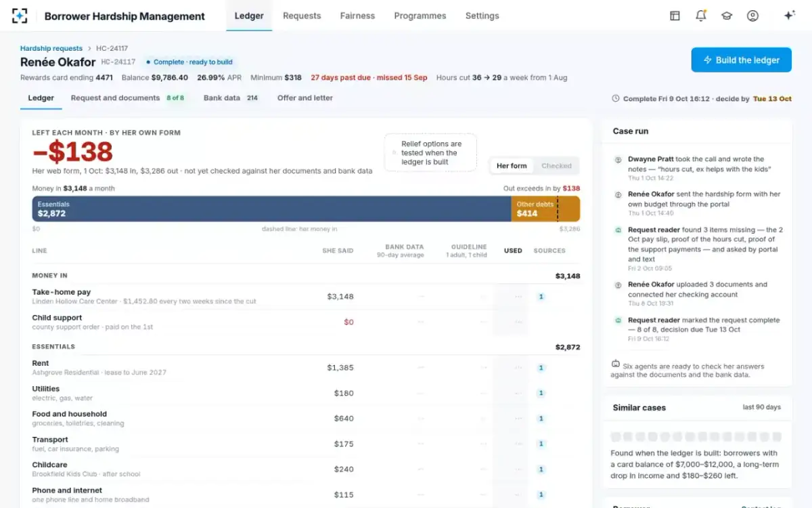812x508 pixels.
Task: Click the clock icon beside Complete Fri 9 Oct
Action: 615,99
